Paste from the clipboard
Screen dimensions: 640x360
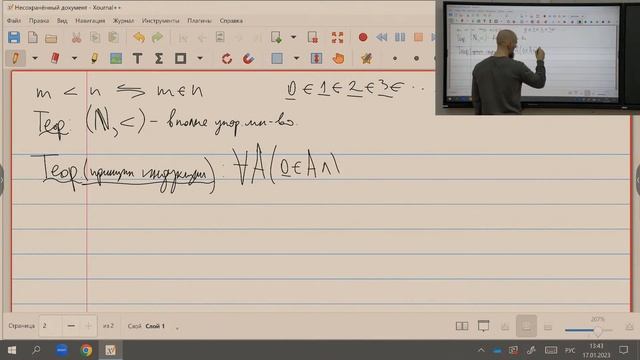[113, 38]
